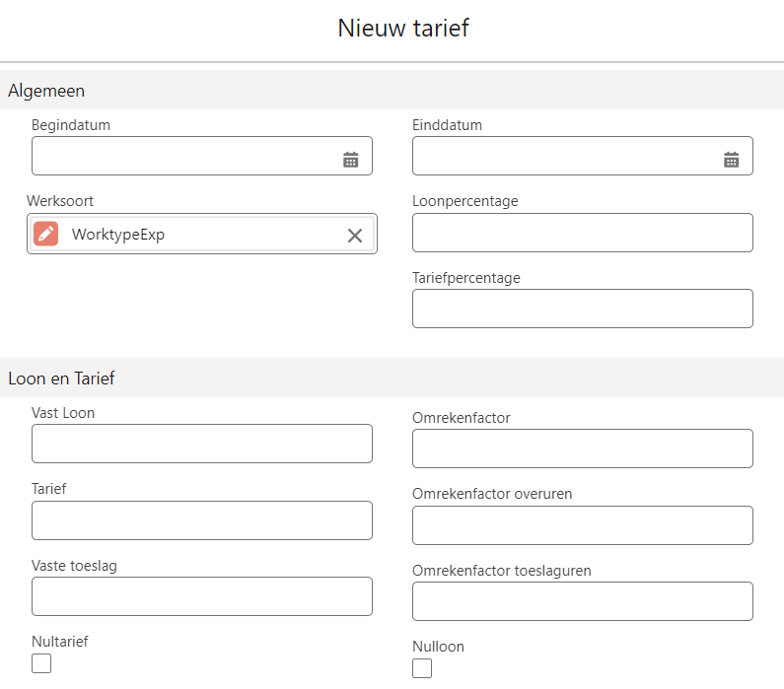
Task: Select the Vaste toeslag text box
Action: tap(201, 596)
